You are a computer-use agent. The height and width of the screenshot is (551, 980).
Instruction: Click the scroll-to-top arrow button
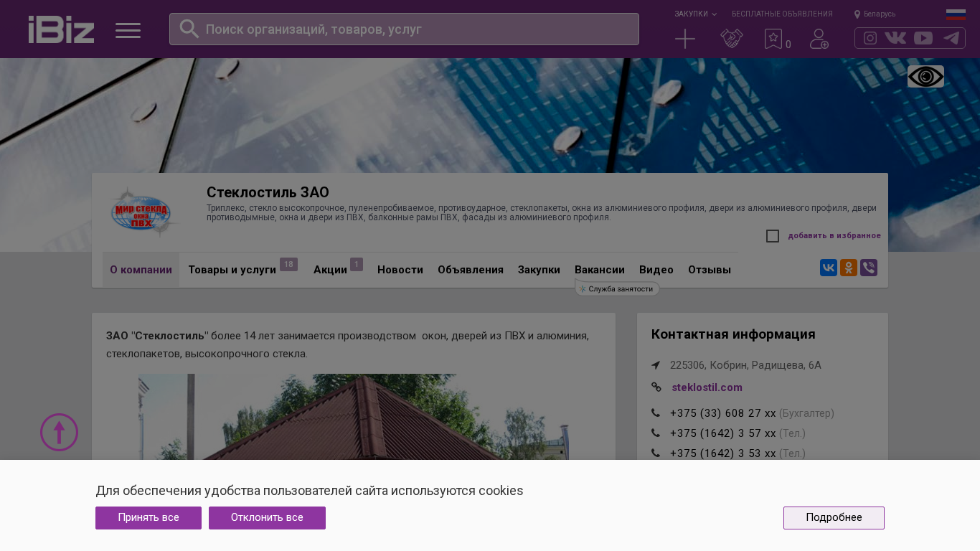pyautogui.click(x=59, y=432)
